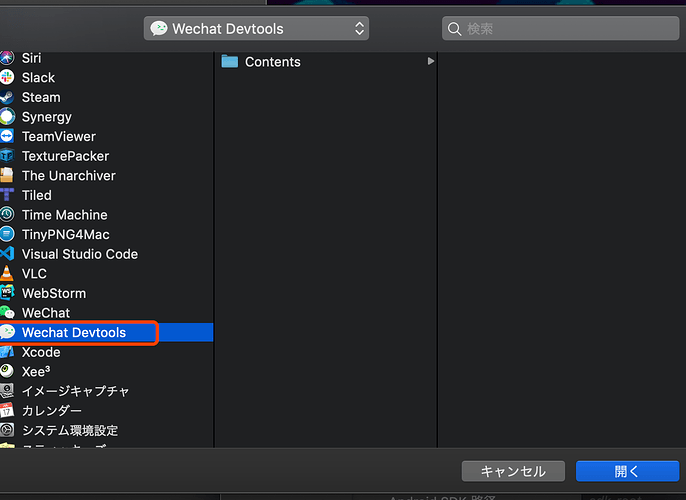
Task: Select the VLC row text
Action: point(34,273)
